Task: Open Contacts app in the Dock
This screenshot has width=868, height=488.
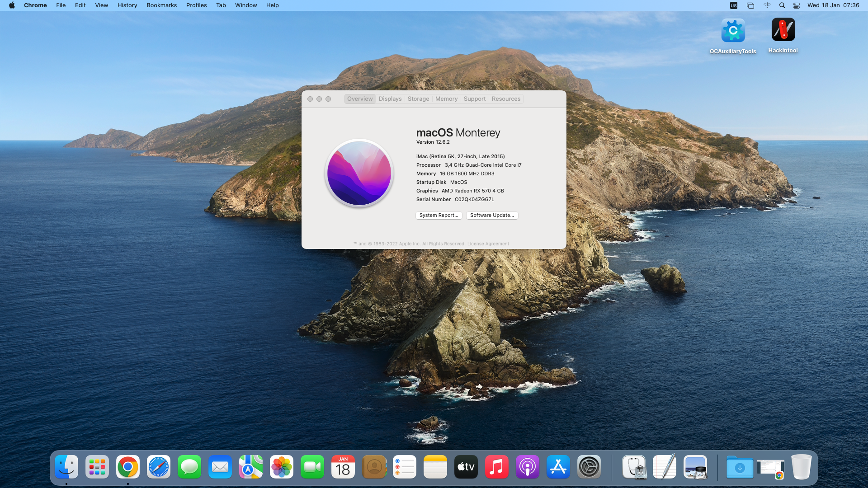Action: (x=374, y=467)
